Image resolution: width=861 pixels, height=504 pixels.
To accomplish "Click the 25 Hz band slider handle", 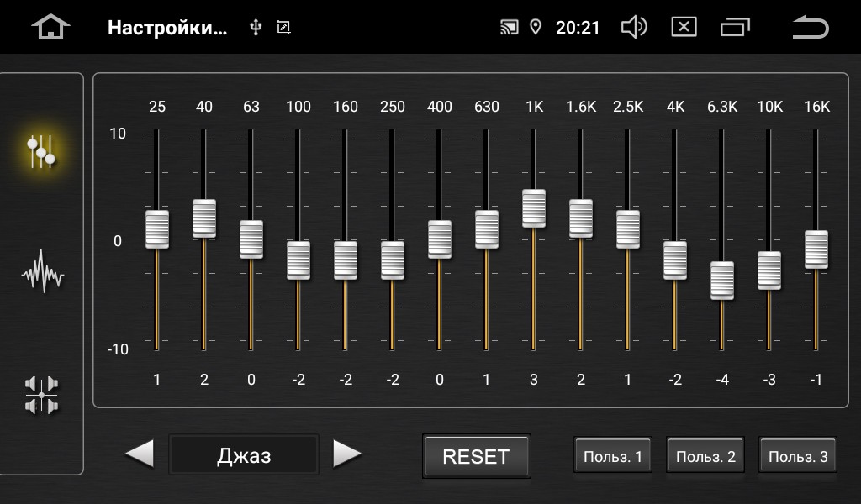I will pos(157,229).
